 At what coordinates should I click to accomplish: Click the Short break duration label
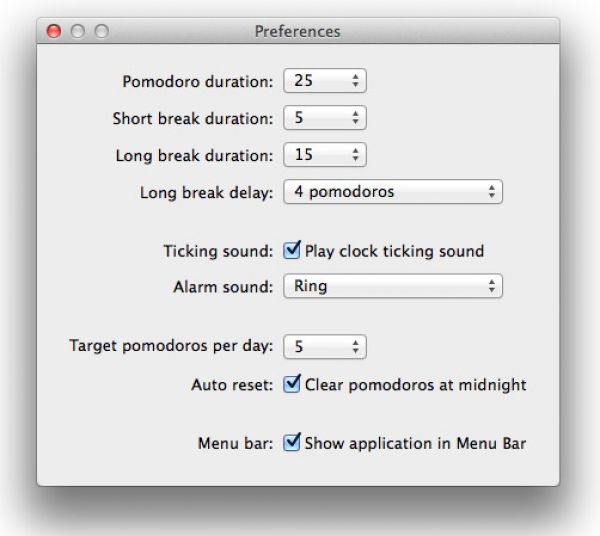[192, 118]
